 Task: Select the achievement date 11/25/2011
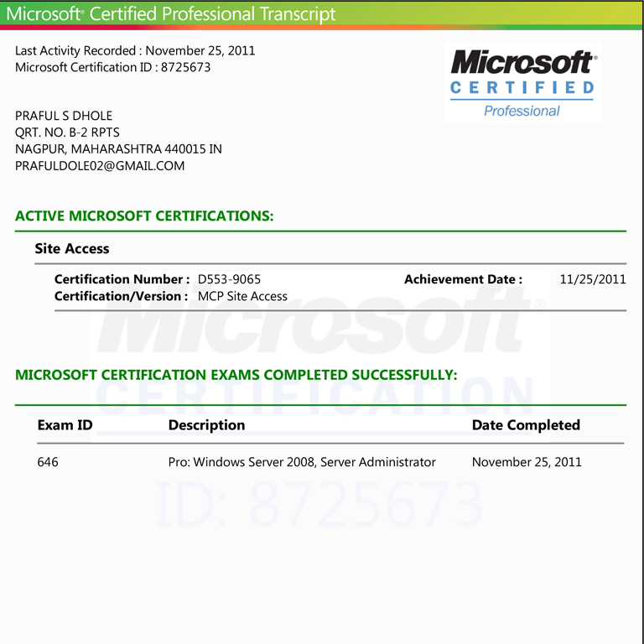[x=592, y=279]
